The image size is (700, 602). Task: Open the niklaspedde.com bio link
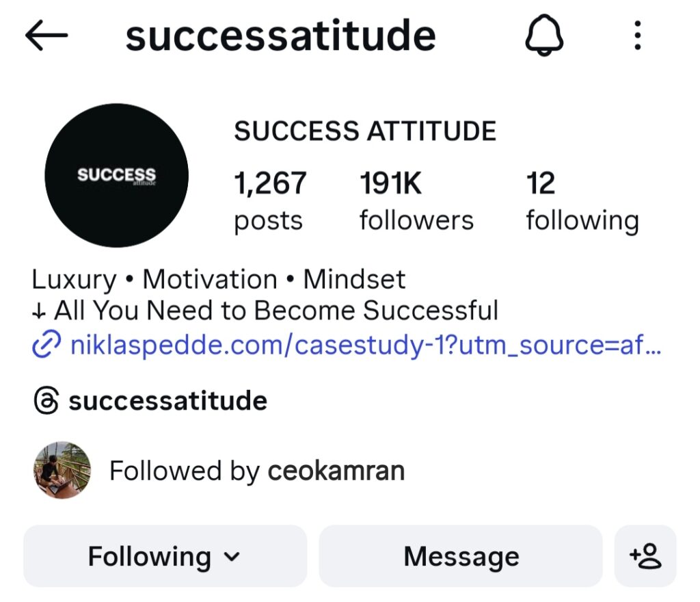pos(365,346)
